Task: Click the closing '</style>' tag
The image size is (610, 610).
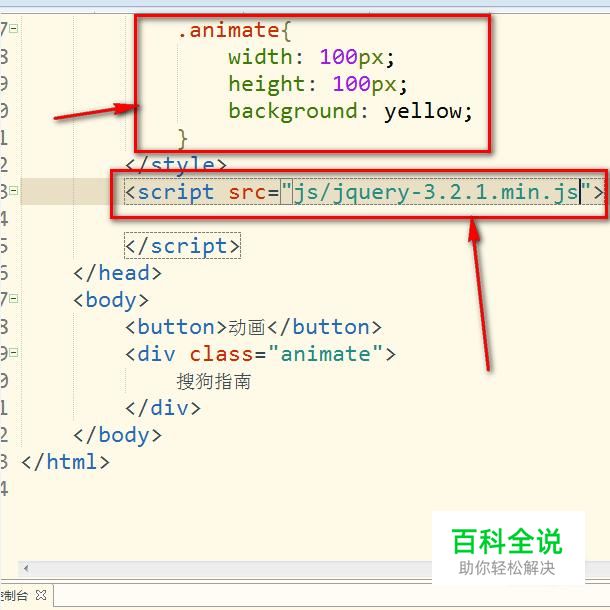Action: (x=176, y=165)
